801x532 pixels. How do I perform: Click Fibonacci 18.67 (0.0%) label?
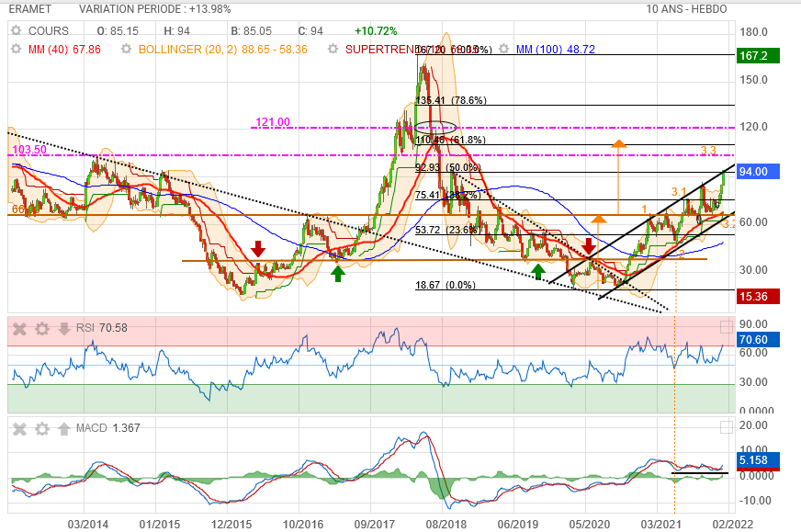tap(446, 285)
